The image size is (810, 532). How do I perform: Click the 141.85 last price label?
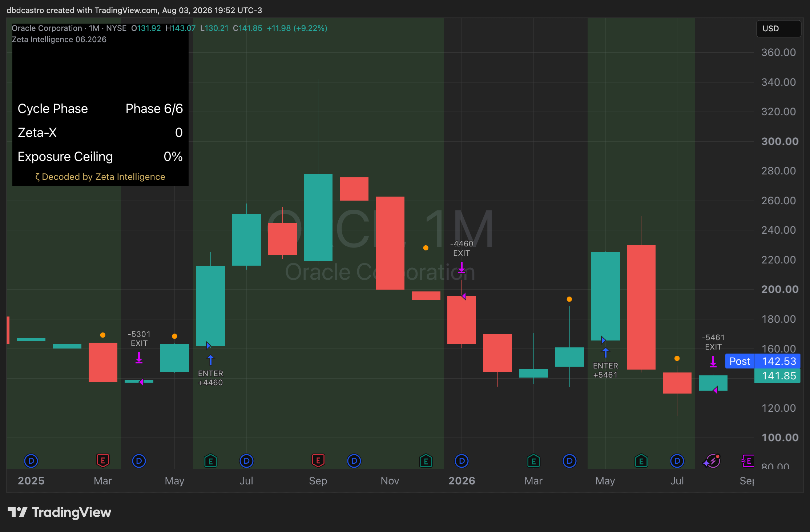(777, 376)
